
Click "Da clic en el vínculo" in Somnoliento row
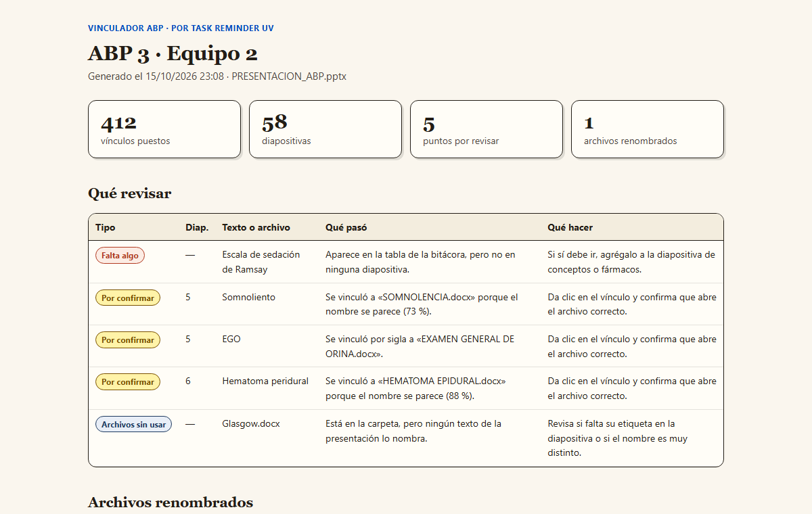pyautogui.click(x=632, y=304)
